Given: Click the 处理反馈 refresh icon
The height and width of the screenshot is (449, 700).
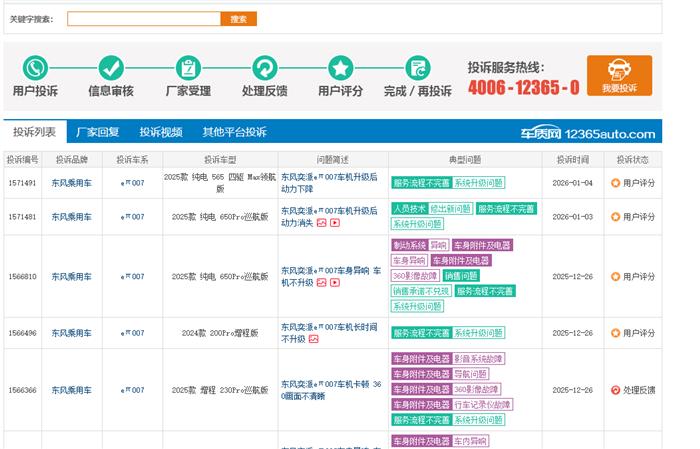Looking at the screenshot, I should [x=264, y=67].
